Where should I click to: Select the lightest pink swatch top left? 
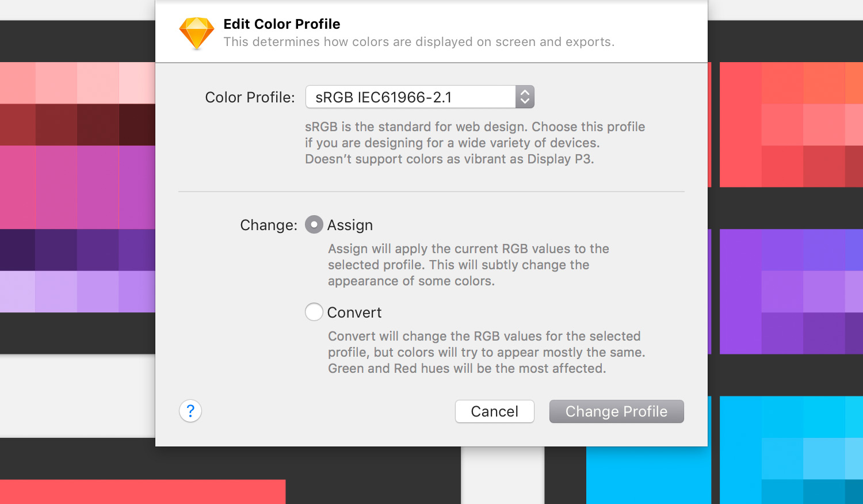[137, 83]
